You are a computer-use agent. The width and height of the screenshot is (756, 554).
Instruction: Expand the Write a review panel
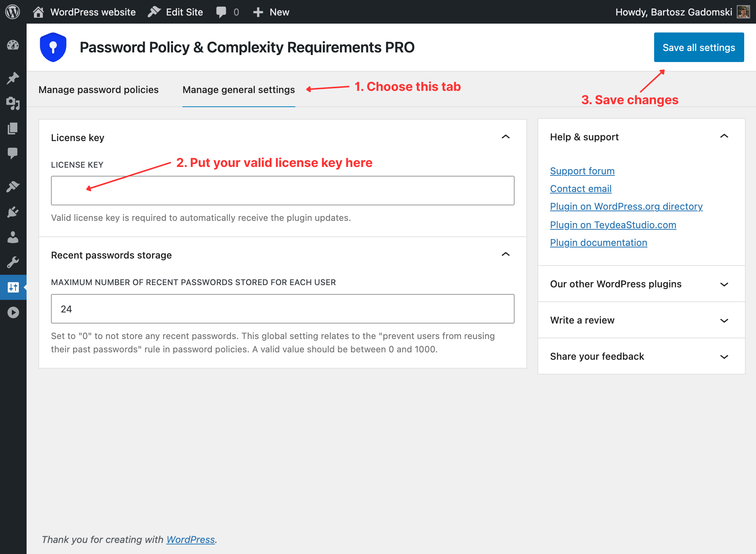point(641,320)
